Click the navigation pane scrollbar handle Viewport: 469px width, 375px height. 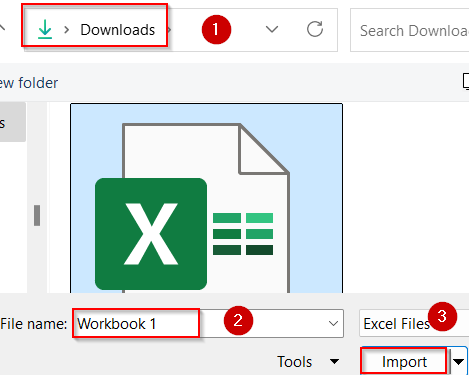tap(37, 215)
